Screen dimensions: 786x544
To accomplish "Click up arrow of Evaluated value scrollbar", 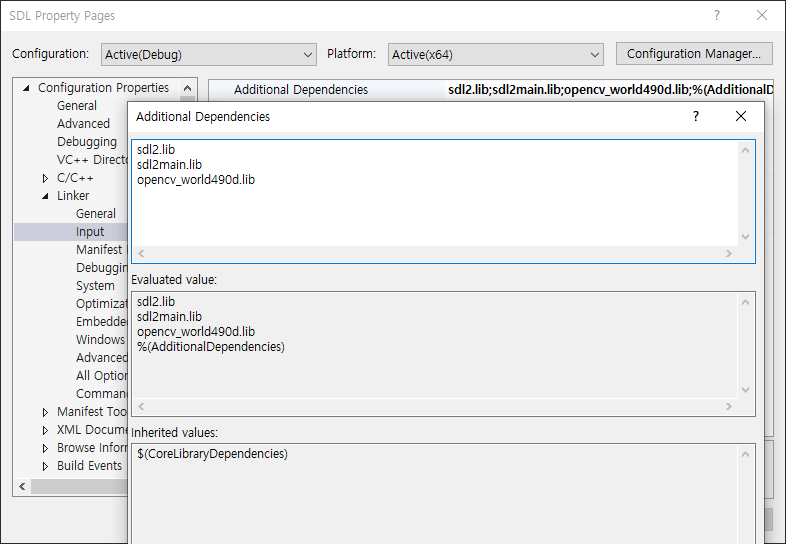I will pos(745,302).
